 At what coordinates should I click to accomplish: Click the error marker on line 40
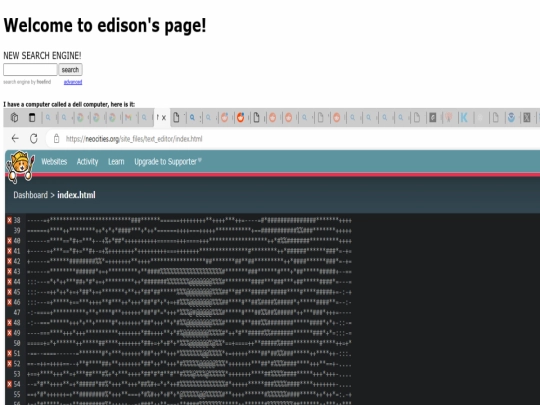(10, 241)
